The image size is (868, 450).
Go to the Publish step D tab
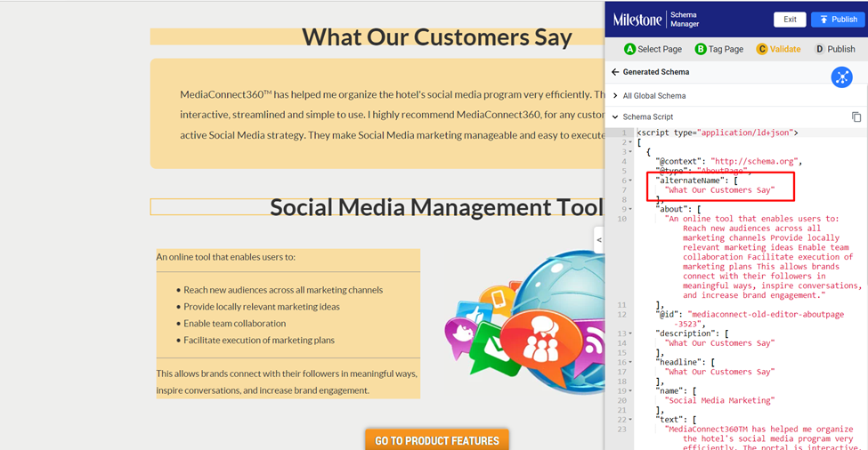coord(835,49)
